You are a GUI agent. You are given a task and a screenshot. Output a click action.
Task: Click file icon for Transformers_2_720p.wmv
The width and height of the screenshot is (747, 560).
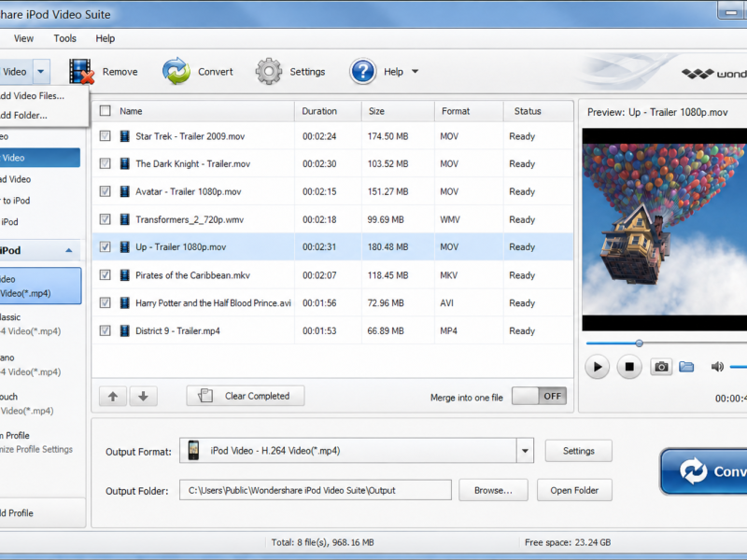tap(125, 219)
